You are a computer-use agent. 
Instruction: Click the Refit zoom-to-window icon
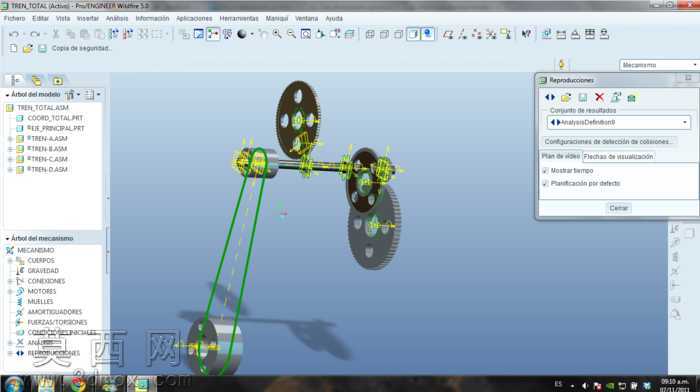pyautogui.click(x=305, y=34)
